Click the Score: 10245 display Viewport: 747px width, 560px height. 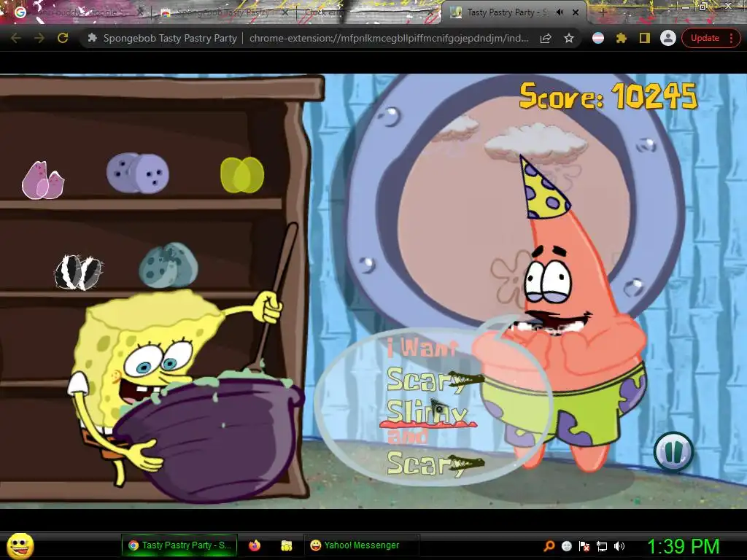(x=608, y=96)
